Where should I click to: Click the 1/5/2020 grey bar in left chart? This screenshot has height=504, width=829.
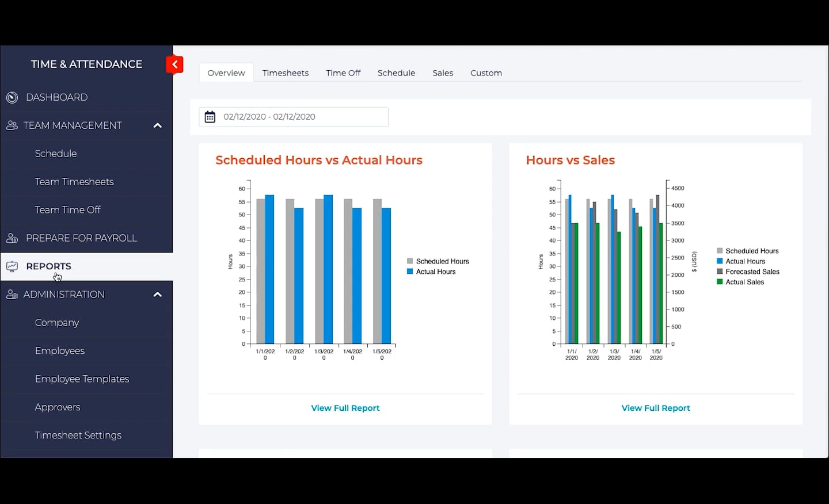pyautogui.click(x=377, y=272)
